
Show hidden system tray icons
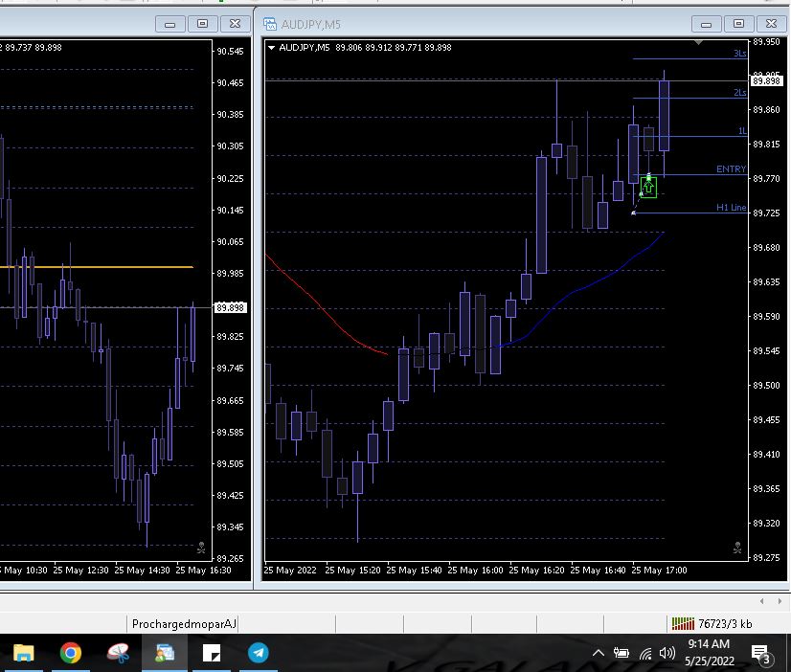[599, 654]
